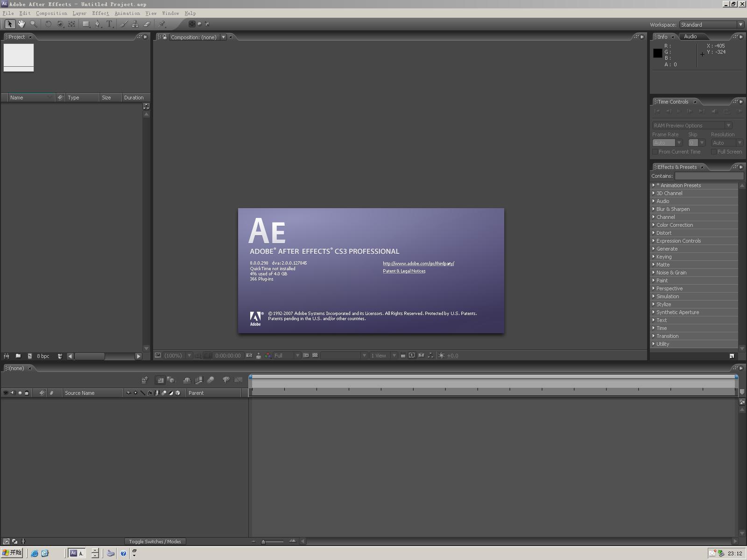Image resolution: width=747 pixels, height=560 pixels.
Task: Toggle the Brainstorm icon in timeline
Action: [x=226, y=380]
